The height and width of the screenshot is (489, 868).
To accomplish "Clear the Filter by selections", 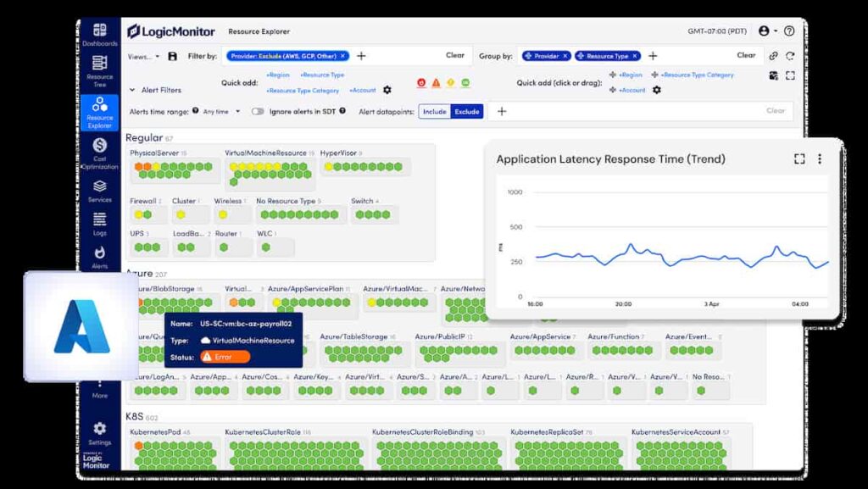I will coord(455,55).
